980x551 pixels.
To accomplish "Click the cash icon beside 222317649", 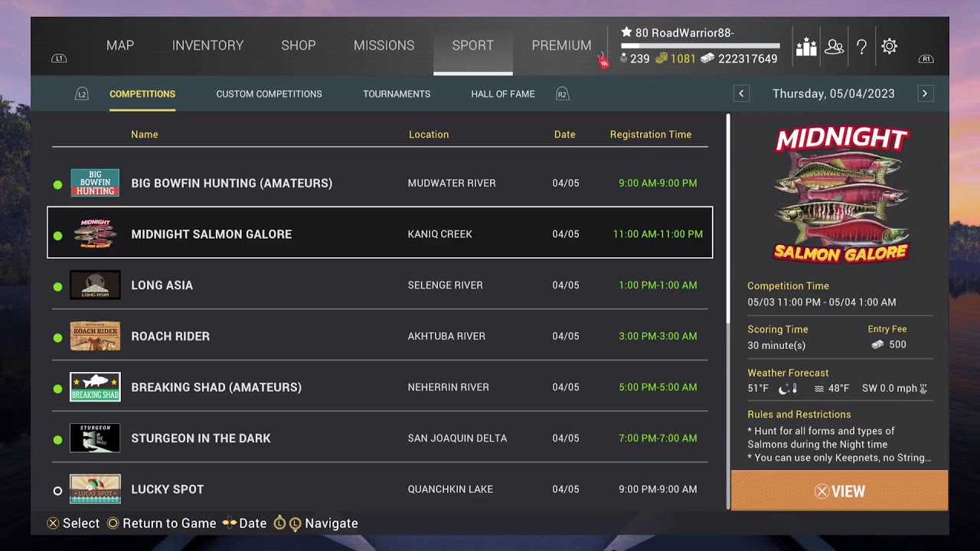I will pyautogui.click(x=707, y=59).
